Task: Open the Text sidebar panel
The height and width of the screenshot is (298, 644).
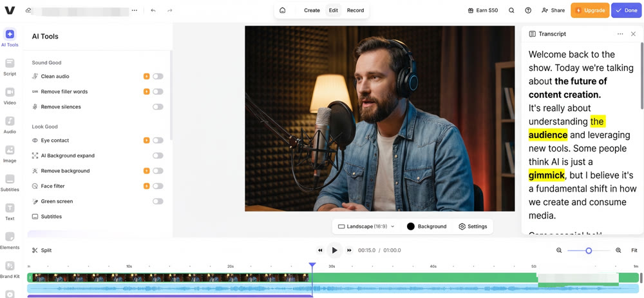Action: [10, 208]
